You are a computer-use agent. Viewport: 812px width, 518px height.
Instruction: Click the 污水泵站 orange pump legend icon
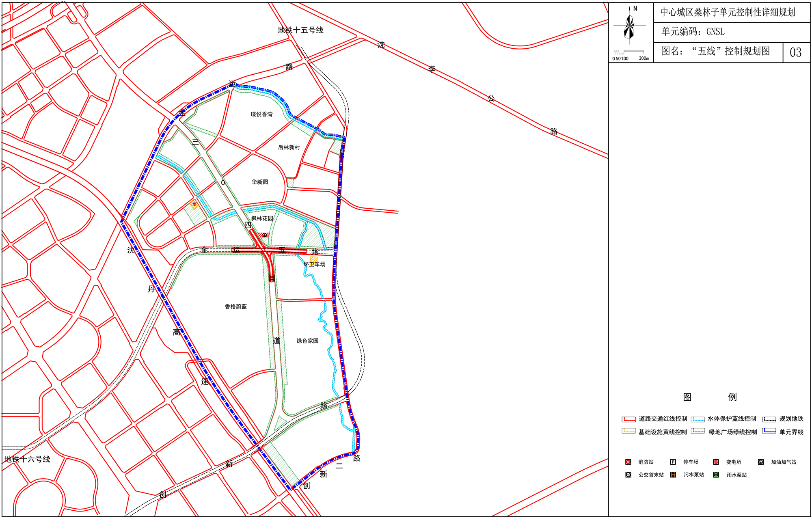click(x=673, y=475)
